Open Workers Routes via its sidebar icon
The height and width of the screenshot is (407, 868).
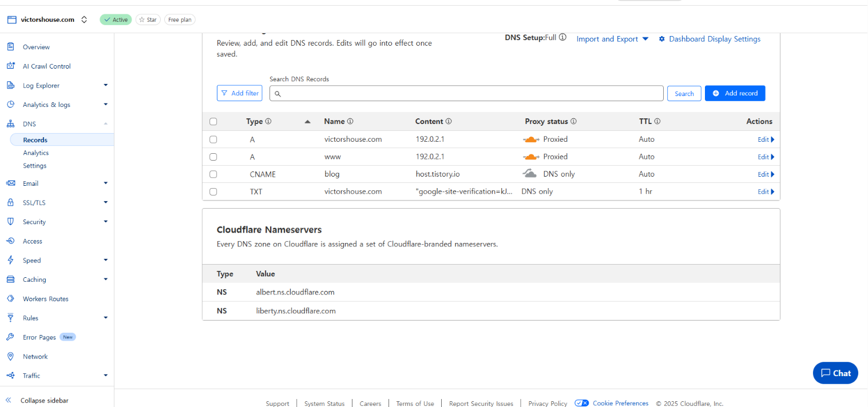11,298
